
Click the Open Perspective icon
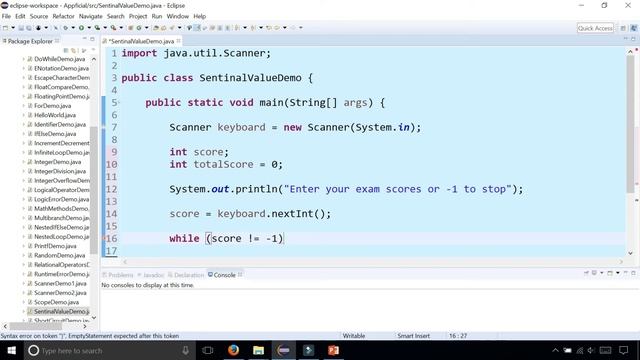pyautogui.click(x=623, y=28)
